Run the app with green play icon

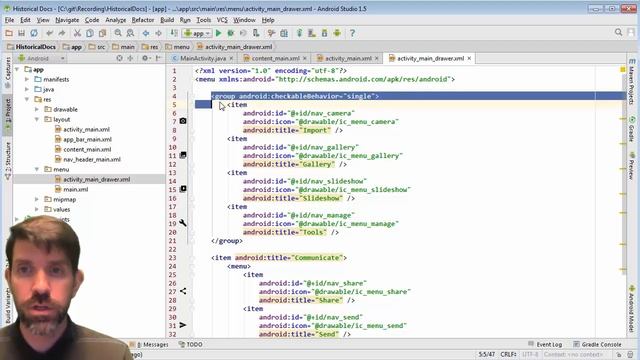(218, 33)
